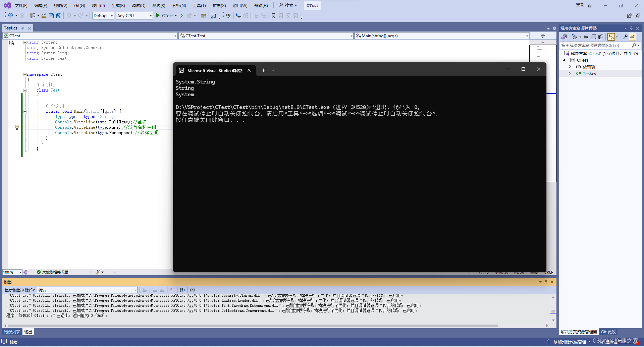
Task: Collapse the CTest project node arrow
Action: coord(564,60)
